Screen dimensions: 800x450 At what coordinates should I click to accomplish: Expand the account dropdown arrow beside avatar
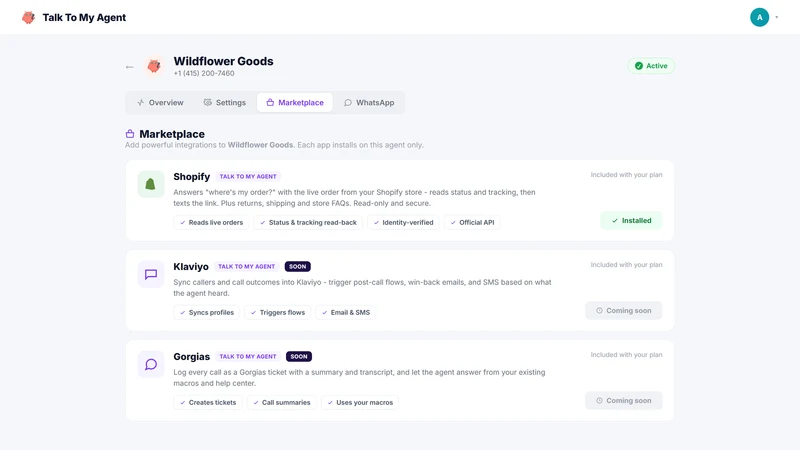(x=777, y=17)
